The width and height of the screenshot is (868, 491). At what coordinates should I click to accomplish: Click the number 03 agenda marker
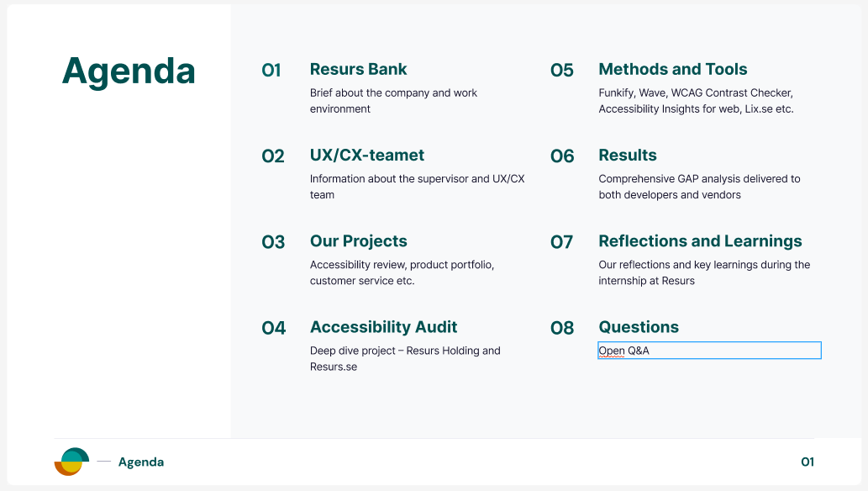point(273,242)
